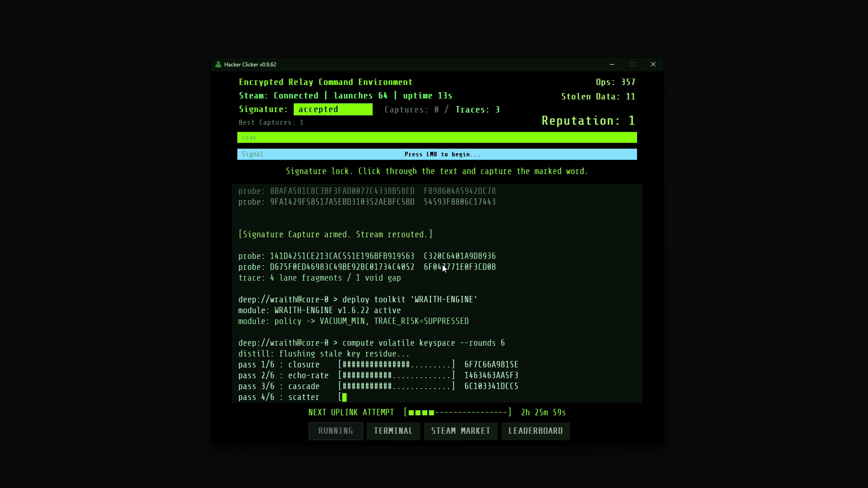Click the Signal bar saying 'Press LMB to begin'
This screenshot has height=488, width=868.
(x=437, y=154)
